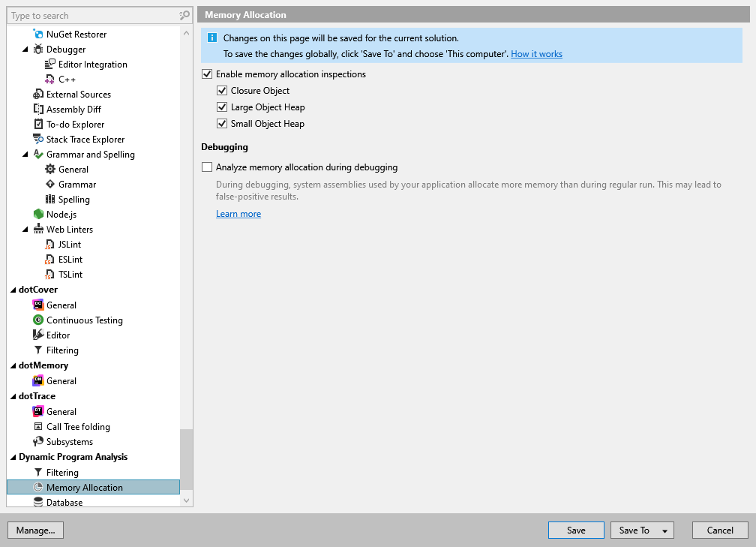
Task: Click the tree scrollbar down arrow
Action: coord(186,500)
